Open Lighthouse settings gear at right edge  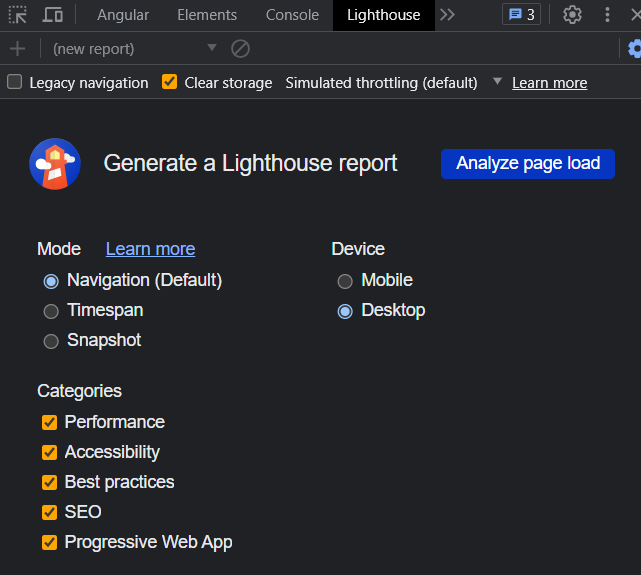(634, 49)
